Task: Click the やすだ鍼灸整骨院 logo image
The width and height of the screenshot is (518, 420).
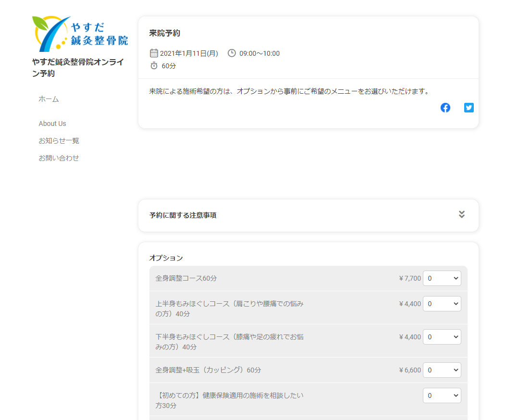Action: pos(80,34)
